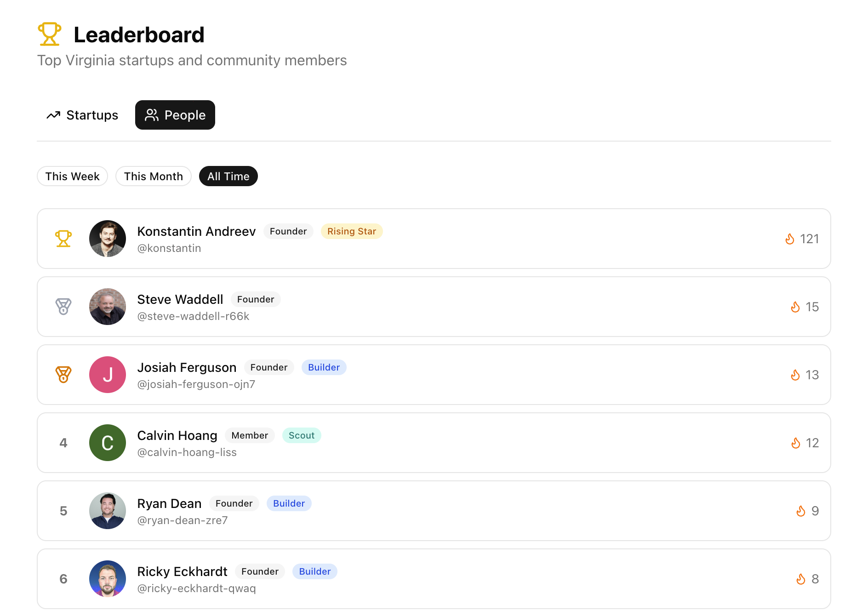Click the Rising Star badge
The height and width of the screenshot is (616, 868).
click(x=352, y=231)
